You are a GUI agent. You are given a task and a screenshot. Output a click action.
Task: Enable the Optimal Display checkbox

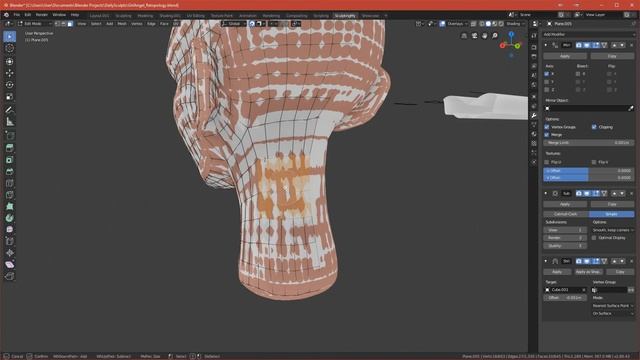coord(594,238)
